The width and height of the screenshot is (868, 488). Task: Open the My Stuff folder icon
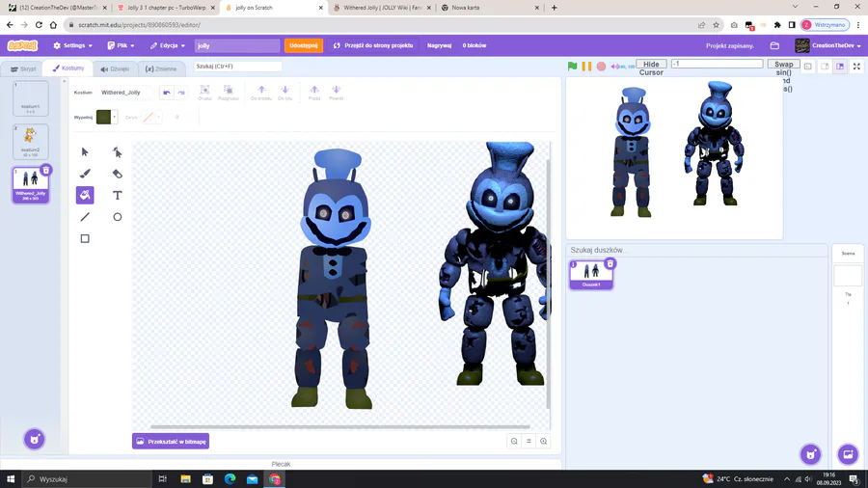coord(774,45)
